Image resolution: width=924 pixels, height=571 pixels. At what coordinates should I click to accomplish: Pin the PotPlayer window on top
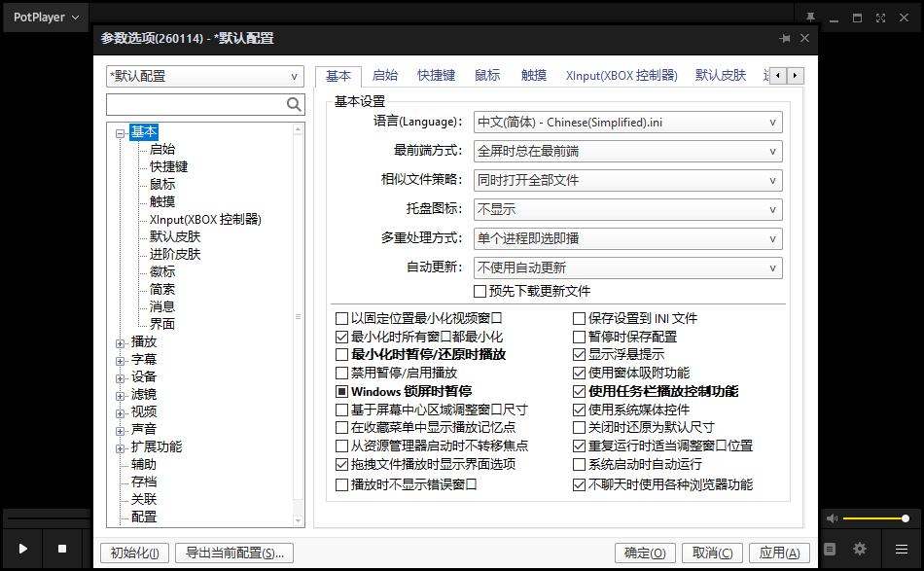809,18
